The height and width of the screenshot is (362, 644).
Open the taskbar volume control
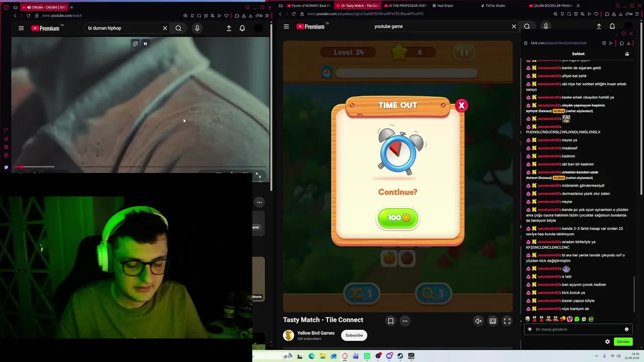pyautogui.click(x=619, y=356)
